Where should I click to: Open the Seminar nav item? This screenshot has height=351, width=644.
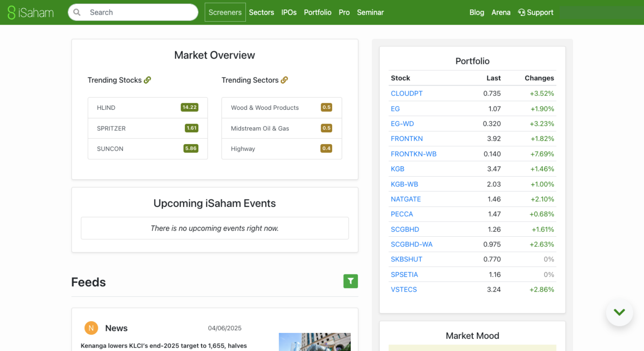370,12
